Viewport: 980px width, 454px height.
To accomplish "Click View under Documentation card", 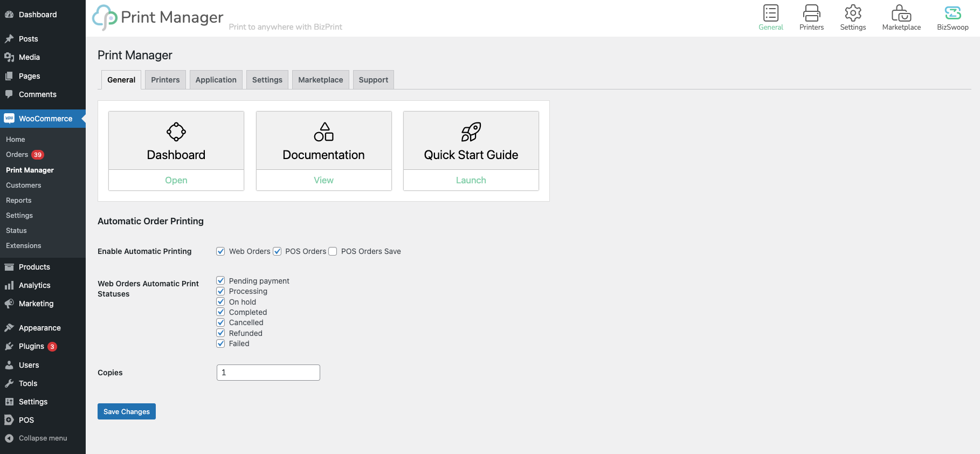I will (324, 180).
